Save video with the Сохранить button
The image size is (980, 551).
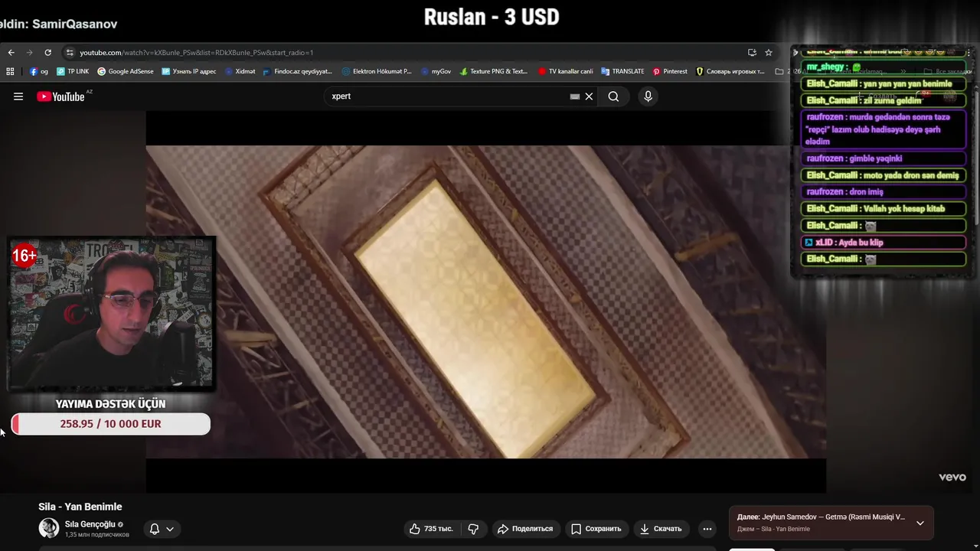pos(596,529)
